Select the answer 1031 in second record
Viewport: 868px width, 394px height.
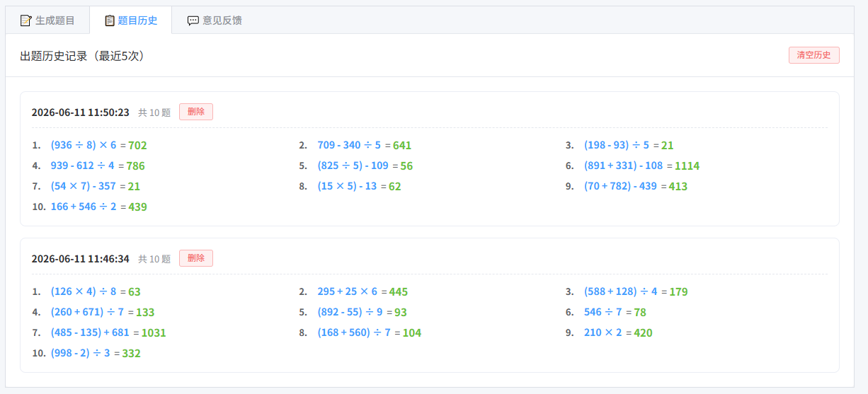154,332
